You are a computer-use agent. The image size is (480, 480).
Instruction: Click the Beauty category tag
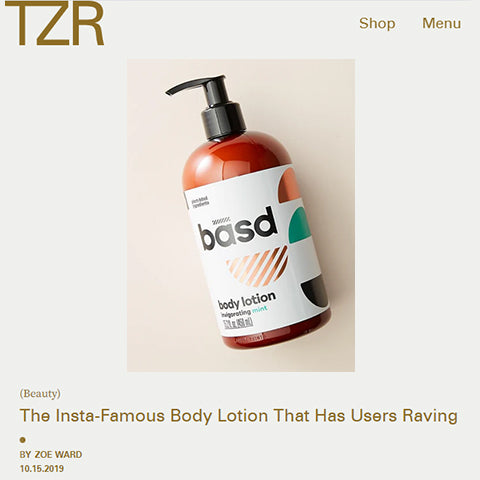pos(40,394)
